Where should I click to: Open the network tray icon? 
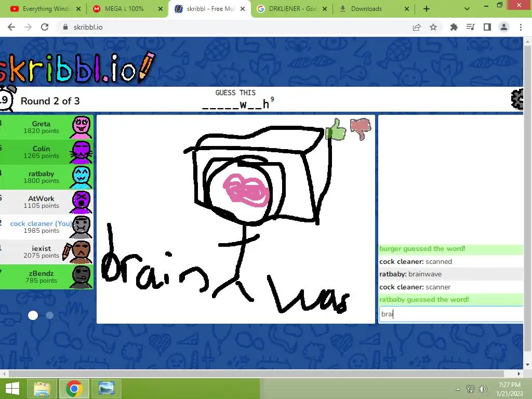tap(471, 389)
